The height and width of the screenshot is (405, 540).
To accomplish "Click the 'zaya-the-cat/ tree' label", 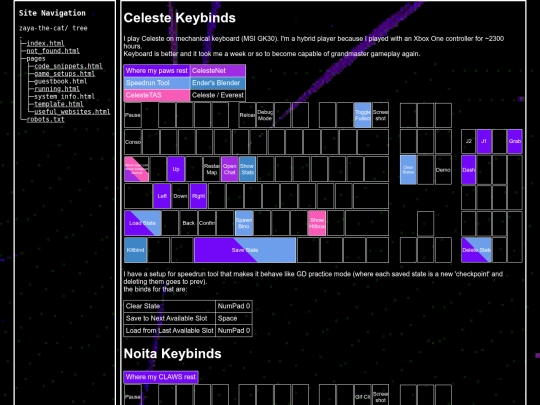I will [53, 28].
